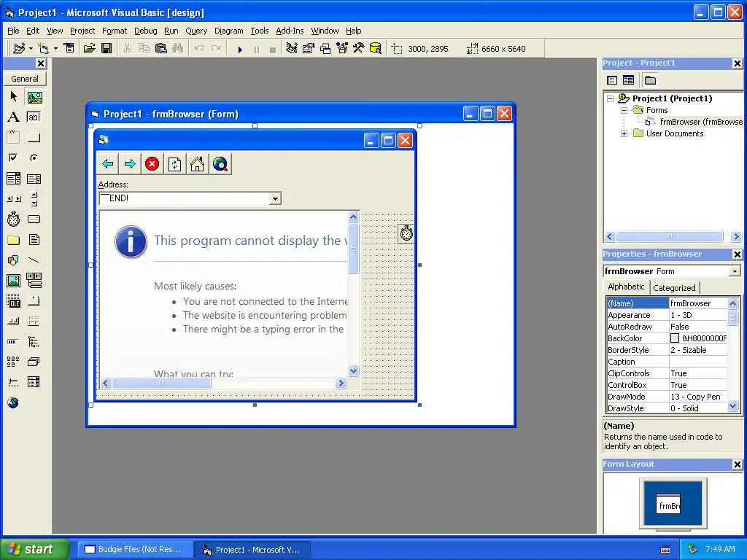
Task: Click the frmBrowser thumbnail in Form Layout
Action: (668, 505)
